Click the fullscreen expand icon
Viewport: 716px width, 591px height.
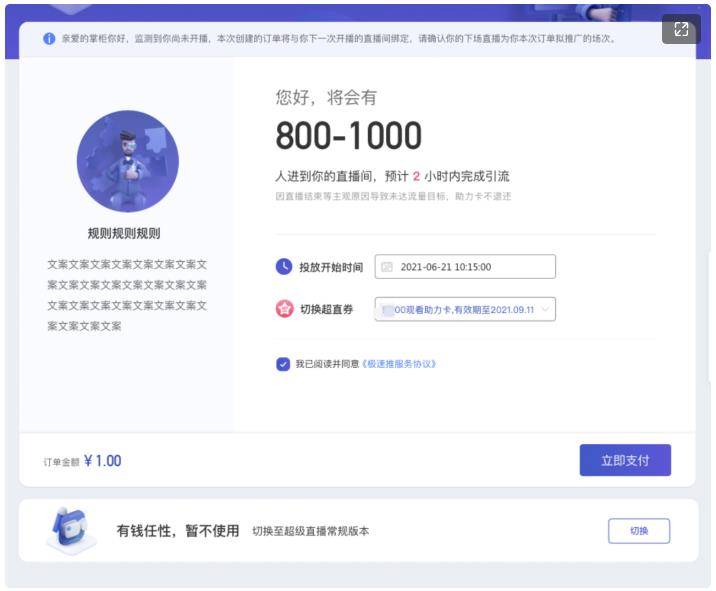point(681,29)
